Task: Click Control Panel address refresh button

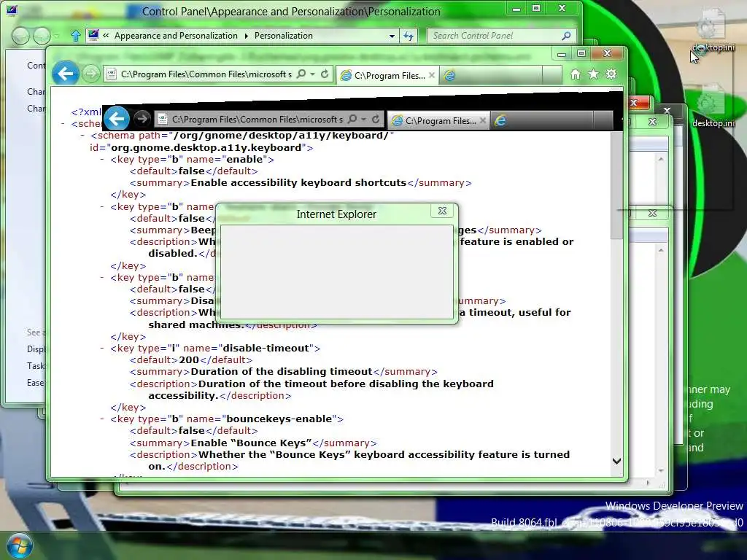Action: pos(409,36)
